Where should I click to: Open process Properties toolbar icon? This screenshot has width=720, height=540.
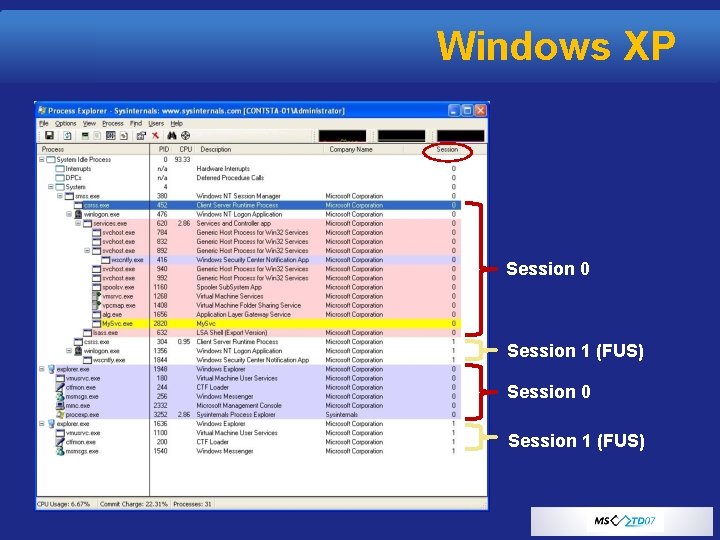click(141, 135)
